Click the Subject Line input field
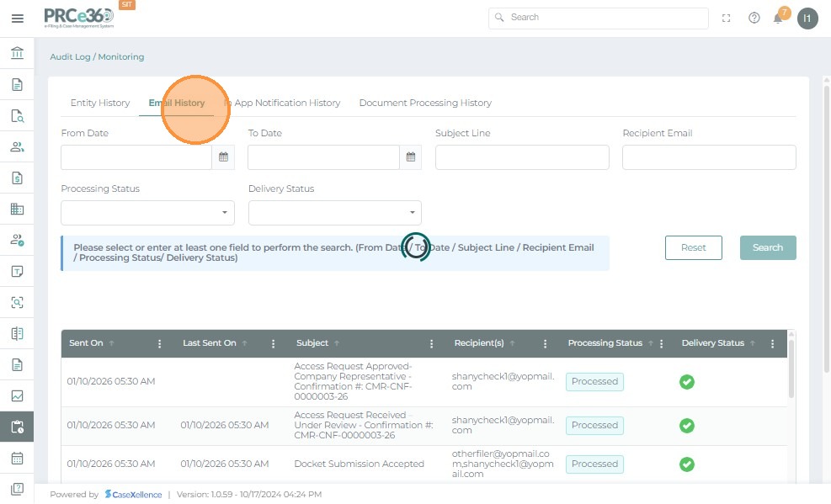The width and height of the screenshot is (831, 504). tap(522, 157)
